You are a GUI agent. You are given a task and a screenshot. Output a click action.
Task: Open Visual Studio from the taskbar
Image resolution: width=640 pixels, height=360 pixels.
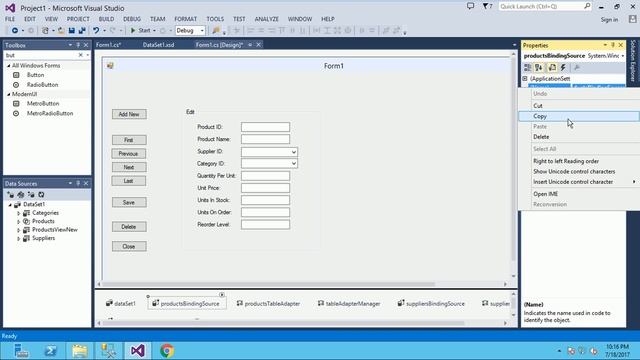(x=138, y=351)
